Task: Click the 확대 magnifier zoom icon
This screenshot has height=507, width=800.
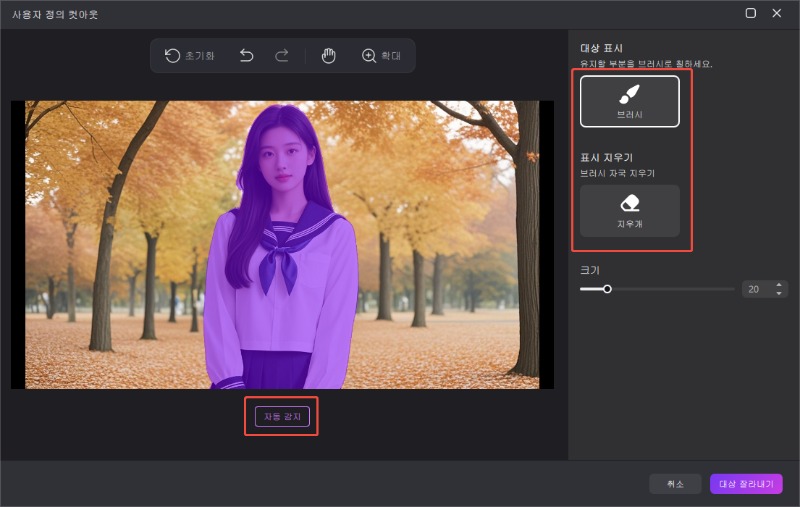Action: [x=369, y=56]
